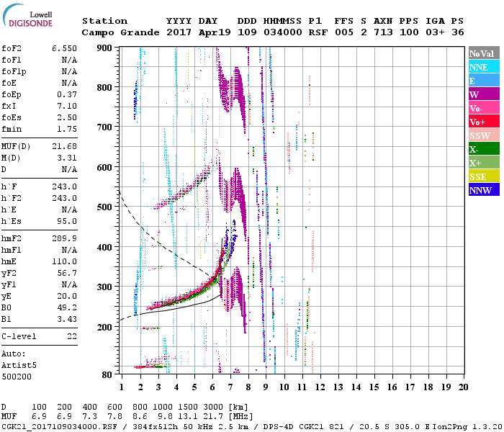This screenshot has height=432, width=504.
Task: Click the 500200 code under Artist5
Action: click(x=17, y=377)
